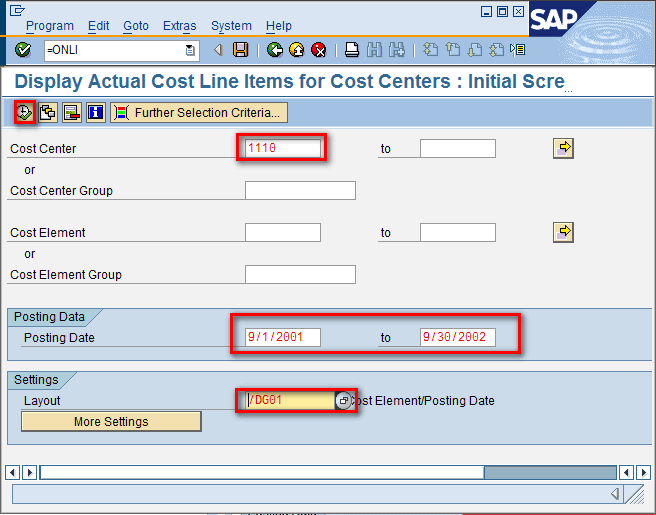Click the red Cancel icon
This screenshot has height=515, width=656.
pos(318,50)
